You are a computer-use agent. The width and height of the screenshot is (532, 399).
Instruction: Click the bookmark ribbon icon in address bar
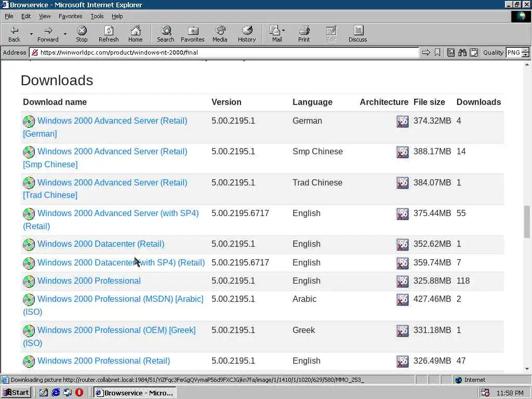pyautogui.click(x=437, y=52)
